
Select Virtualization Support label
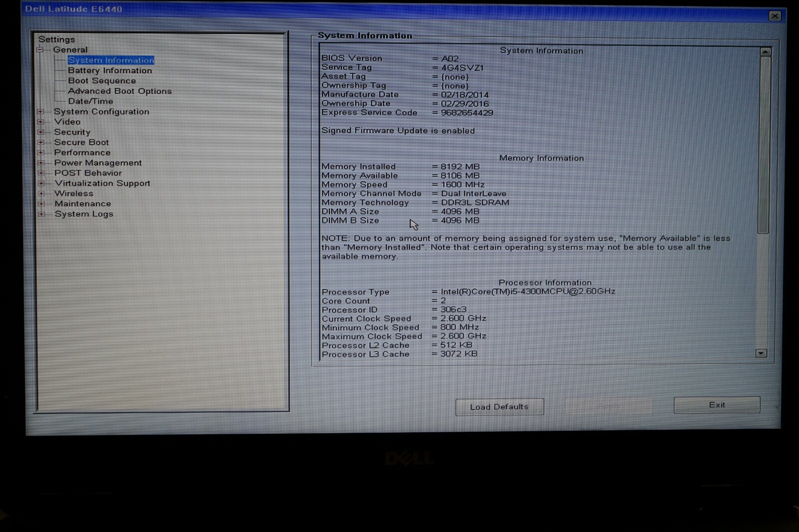tap(102, 183)
